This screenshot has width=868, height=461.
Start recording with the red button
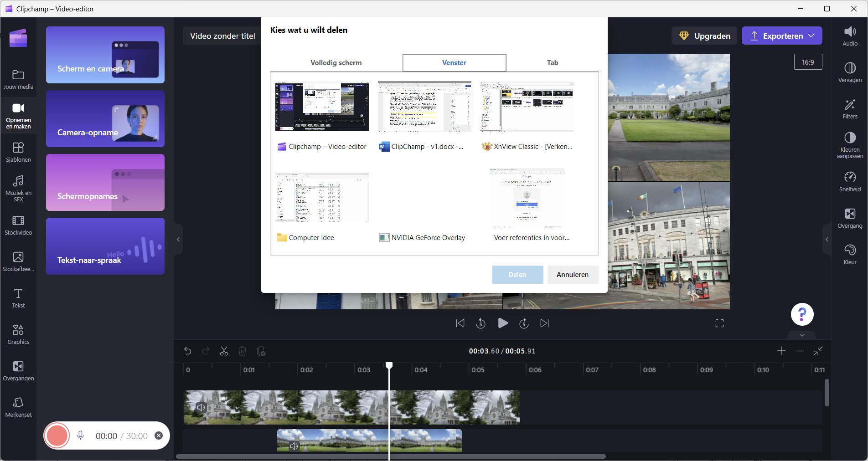(x=57, y=435)
